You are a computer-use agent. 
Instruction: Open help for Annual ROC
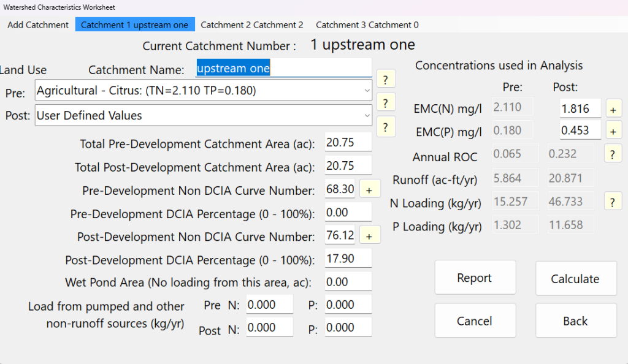[612, 154]
